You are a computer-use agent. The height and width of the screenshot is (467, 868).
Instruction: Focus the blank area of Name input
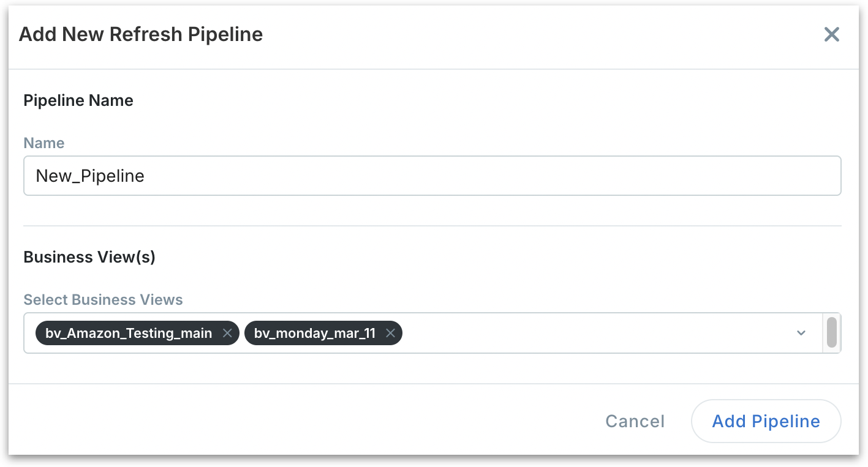(490, 176)
